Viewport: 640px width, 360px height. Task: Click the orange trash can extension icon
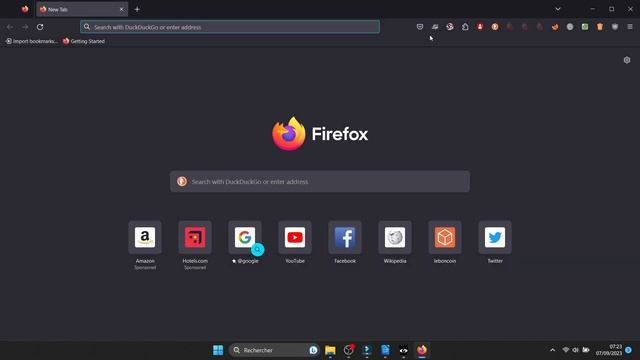tap(600, 27)
